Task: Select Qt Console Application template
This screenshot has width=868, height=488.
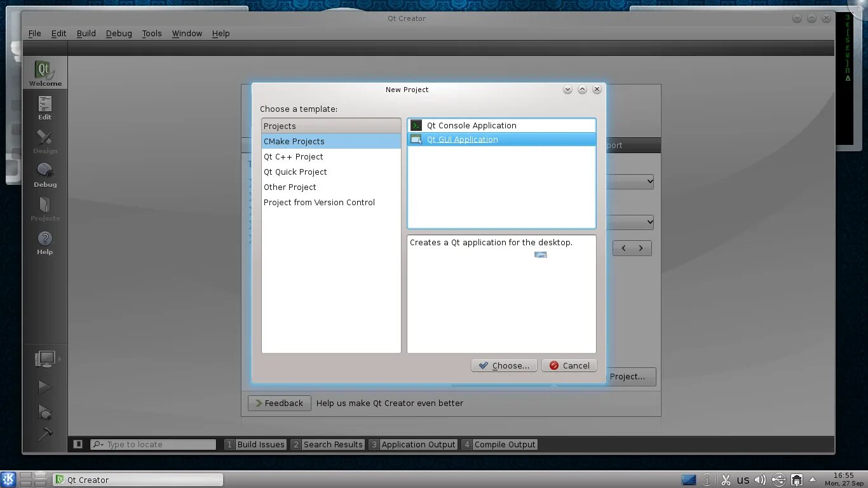Action: 501,125
